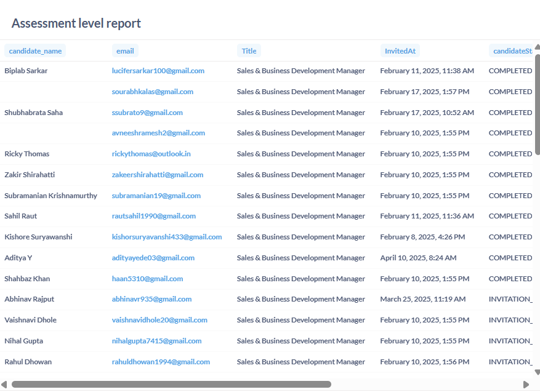Sort by email column header
540x392 pixels.
(x=125, y=51)
